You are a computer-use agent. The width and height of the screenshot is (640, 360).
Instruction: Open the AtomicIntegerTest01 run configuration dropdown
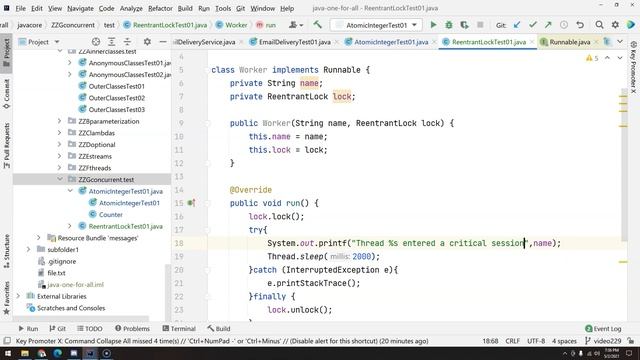(x=376, y=25)
